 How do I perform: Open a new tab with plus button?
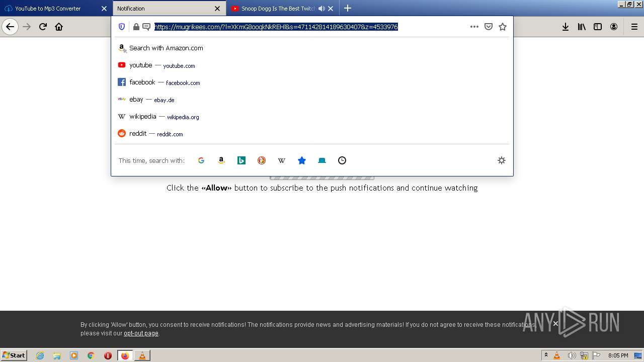click(347, 8)
